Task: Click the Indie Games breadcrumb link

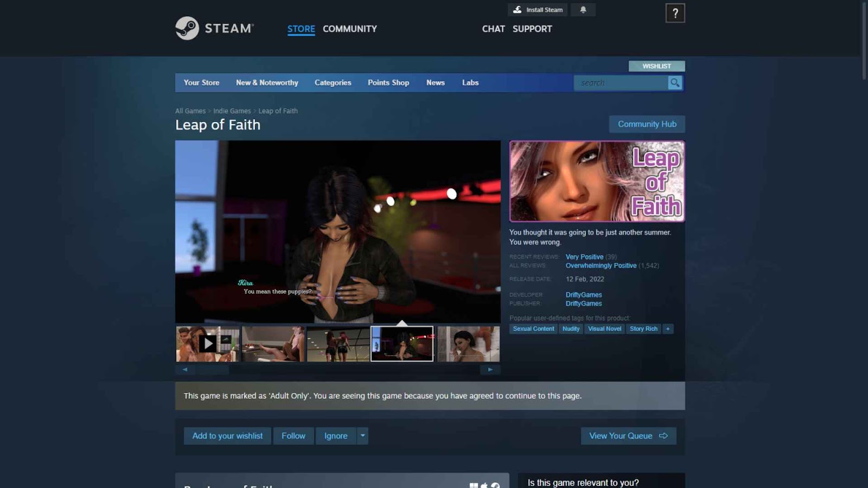Action: (x=232, y=111)
